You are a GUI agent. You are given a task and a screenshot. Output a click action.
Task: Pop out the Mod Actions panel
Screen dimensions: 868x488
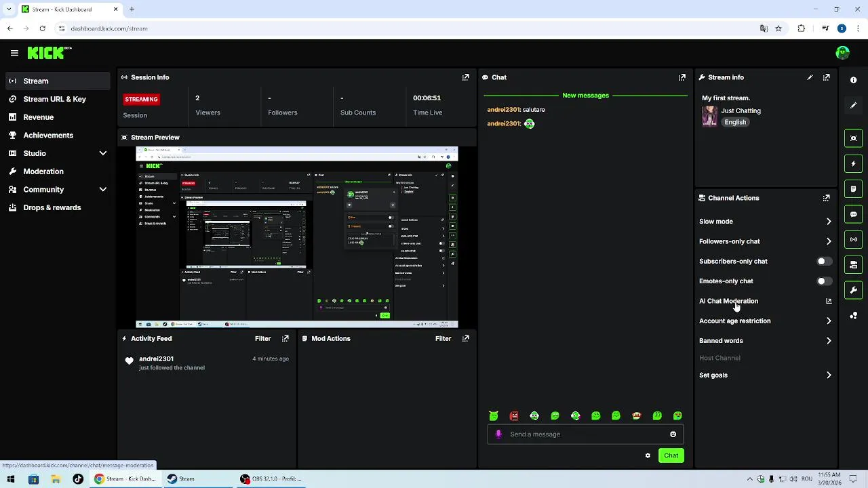click(x=465, y=338)
